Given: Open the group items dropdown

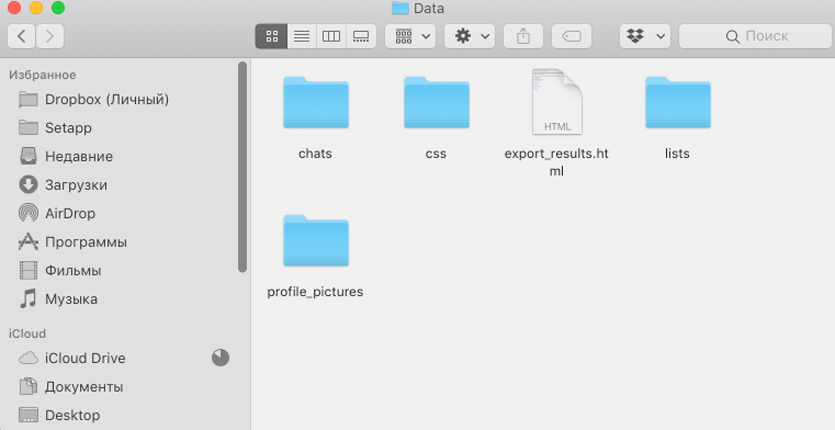Looking at the screenshot, I should coord(411,36).
